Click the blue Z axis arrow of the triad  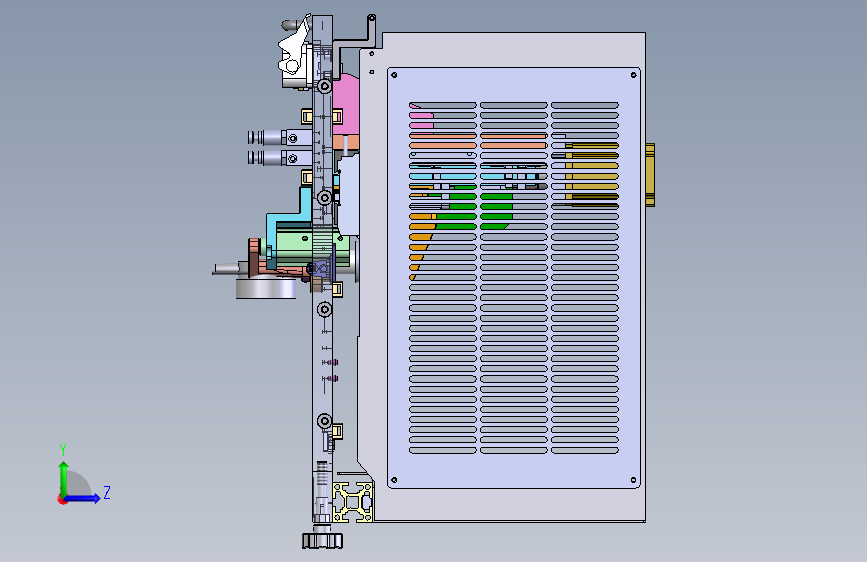(x=82, y=498)
